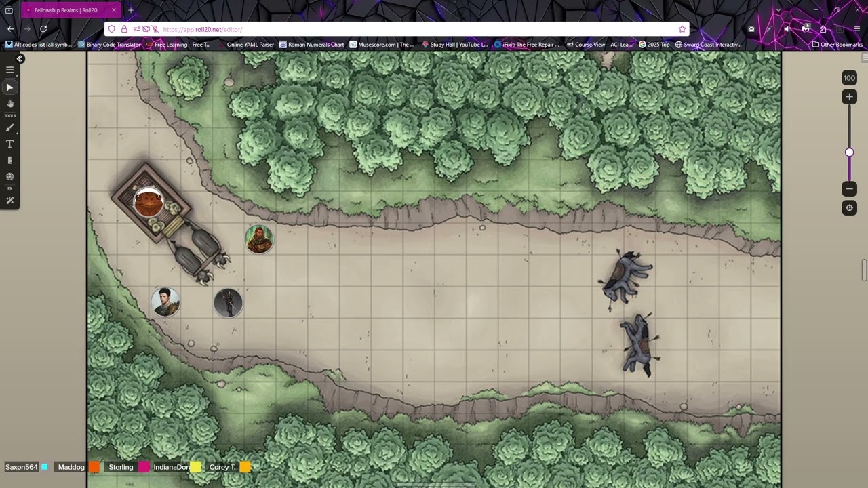The height and width of the screenshot is (488, 868).
Task: Choose the Select arrow tool
Action: pyautogui.click(x=9, y=87)
